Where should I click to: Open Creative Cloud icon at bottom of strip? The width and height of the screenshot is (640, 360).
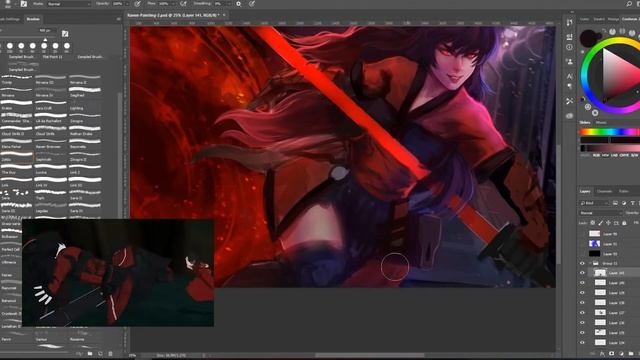(x=569, y=116)
